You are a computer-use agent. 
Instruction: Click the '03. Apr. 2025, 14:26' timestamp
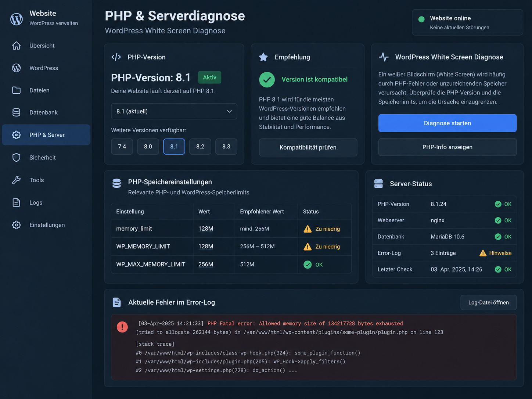pyautogui.click(x=456, y=269)
